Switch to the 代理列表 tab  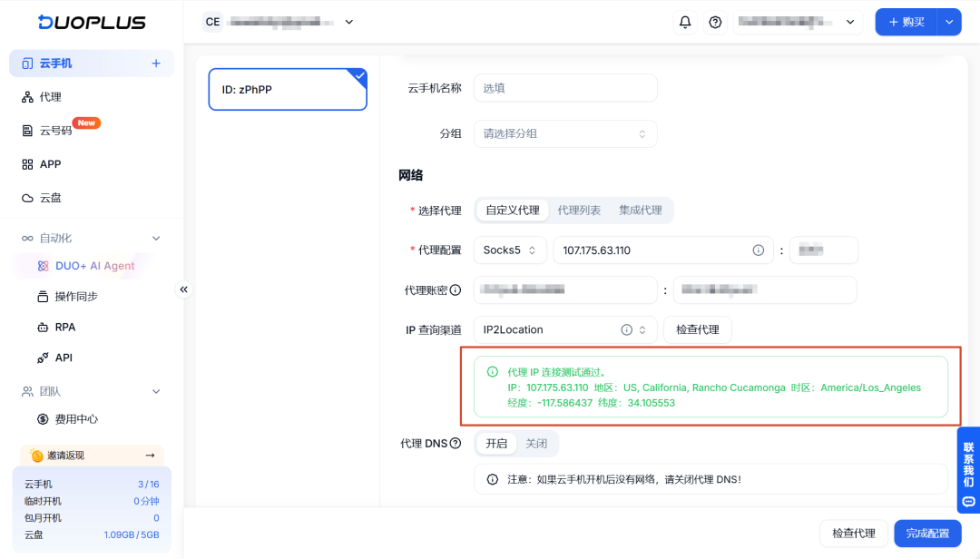click(x=579, y=211)
